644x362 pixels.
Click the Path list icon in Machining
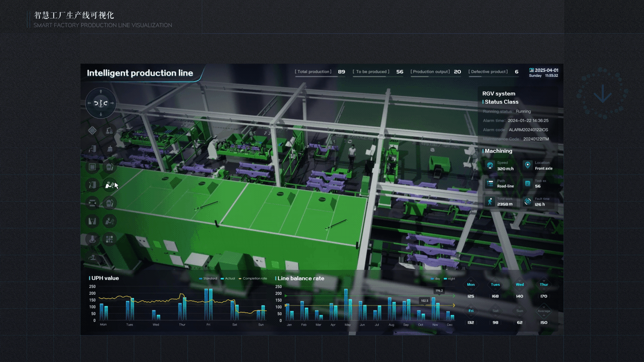[x=490, y=184]
